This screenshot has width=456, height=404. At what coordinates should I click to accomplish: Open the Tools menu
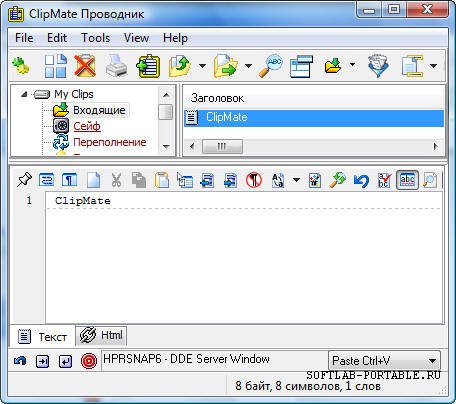point(95,38)
